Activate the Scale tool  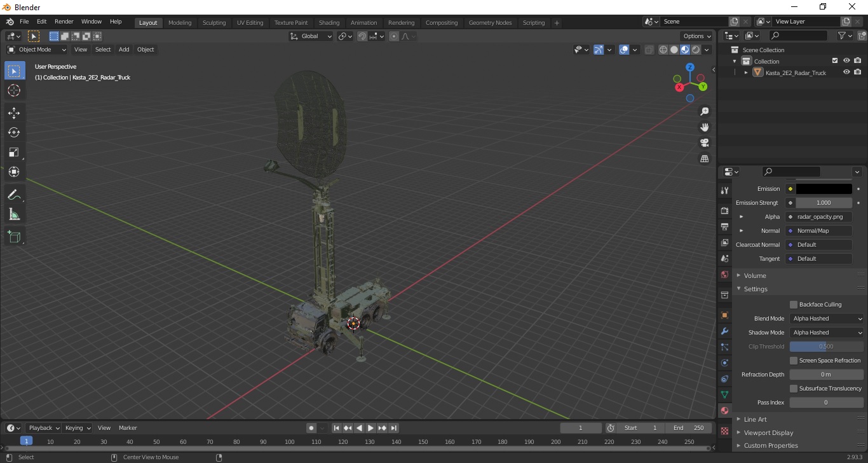tap(15, 152)
